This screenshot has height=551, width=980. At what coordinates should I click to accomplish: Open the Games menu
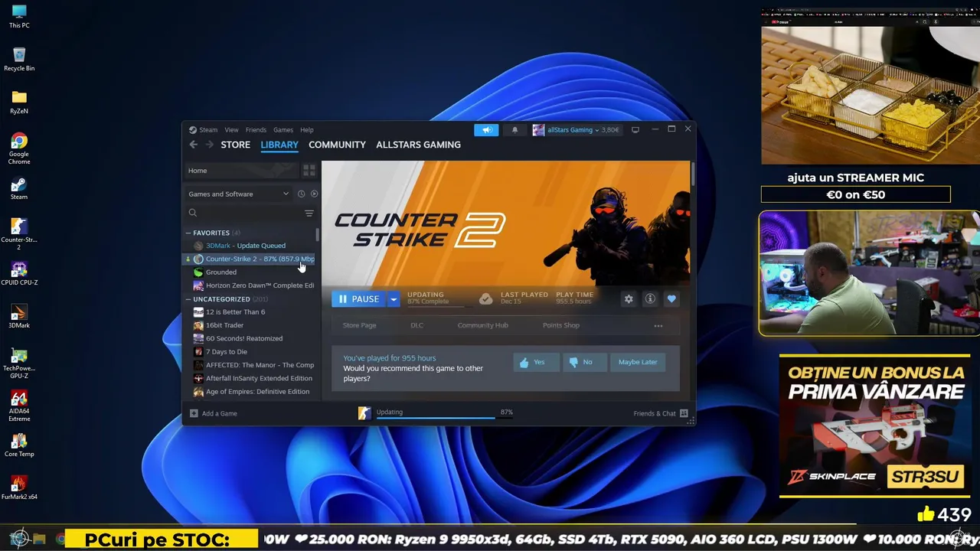coord(283,130)
